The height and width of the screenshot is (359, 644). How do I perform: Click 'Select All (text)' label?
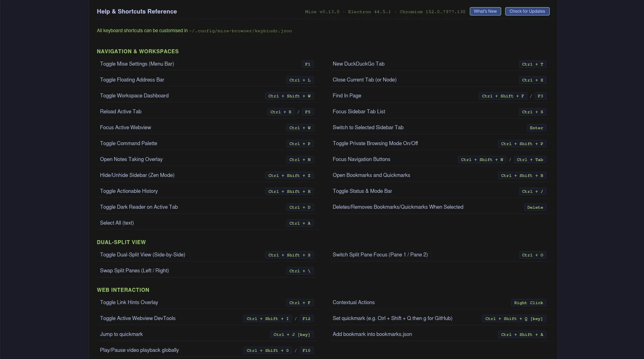[x=117, y=223]
